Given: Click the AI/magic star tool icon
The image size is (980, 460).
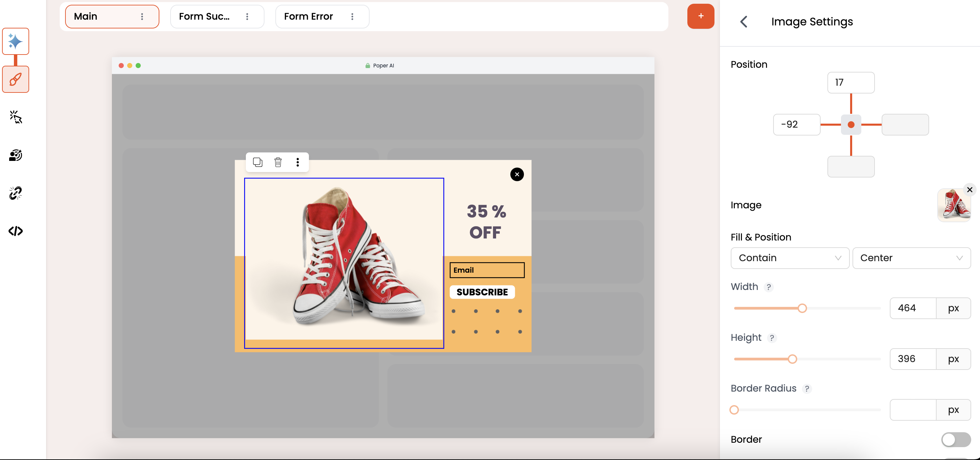Looking at the screenshot, I should [16, 42].
